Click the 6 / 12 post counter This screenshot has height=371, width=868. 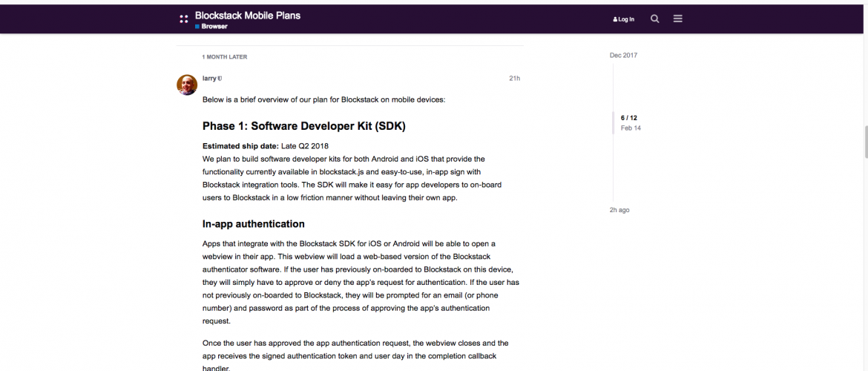click(629, 118)
